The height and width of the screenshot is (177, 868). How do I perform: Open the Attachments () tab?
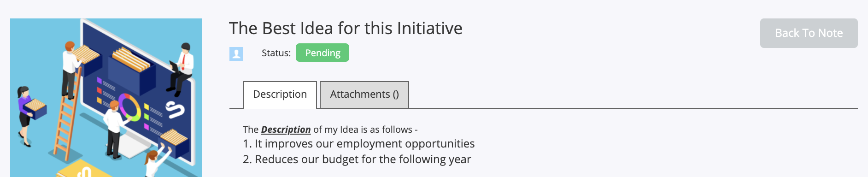tap(364, 94)
